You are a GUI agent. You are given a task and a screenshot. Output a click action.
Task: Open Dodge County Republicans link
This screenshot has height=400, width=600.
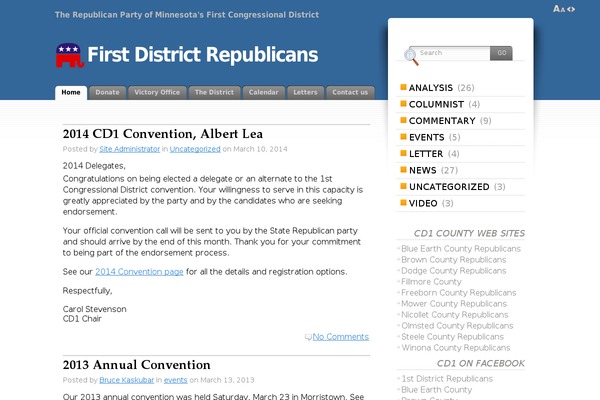tap(453, 271)
